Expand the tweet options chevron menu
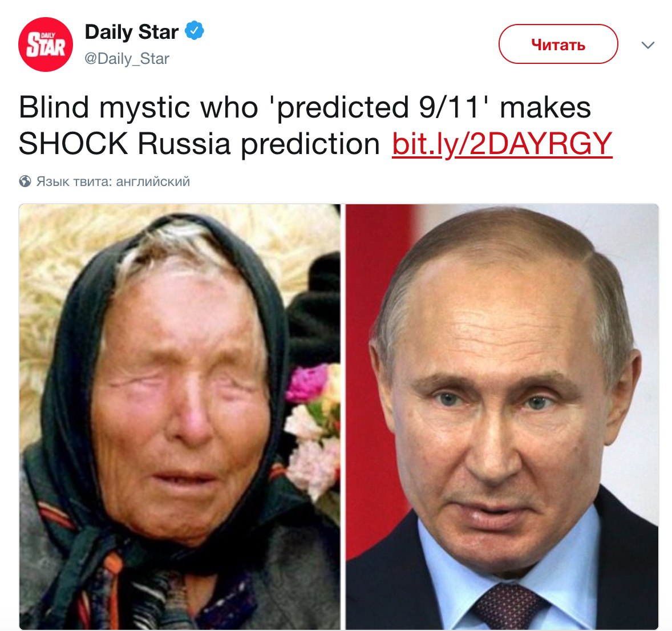 pos(647,45)
